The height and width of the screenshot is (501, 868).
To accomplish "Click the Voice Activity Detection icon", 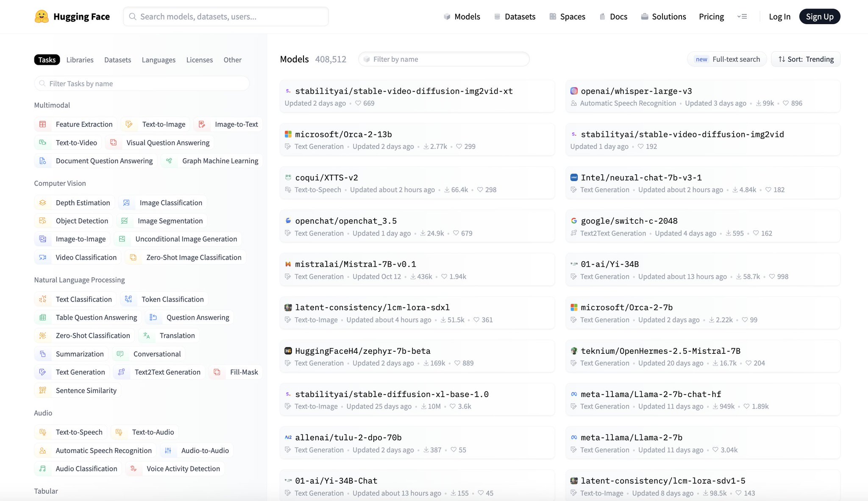I will tap(134, 468).
